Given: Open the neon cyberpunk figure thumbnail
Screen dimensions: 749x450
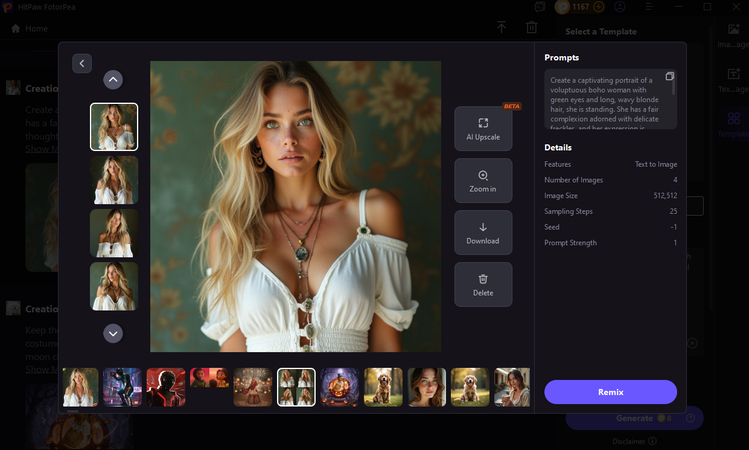Looking at the screenshot, I should tap(122, 387).
